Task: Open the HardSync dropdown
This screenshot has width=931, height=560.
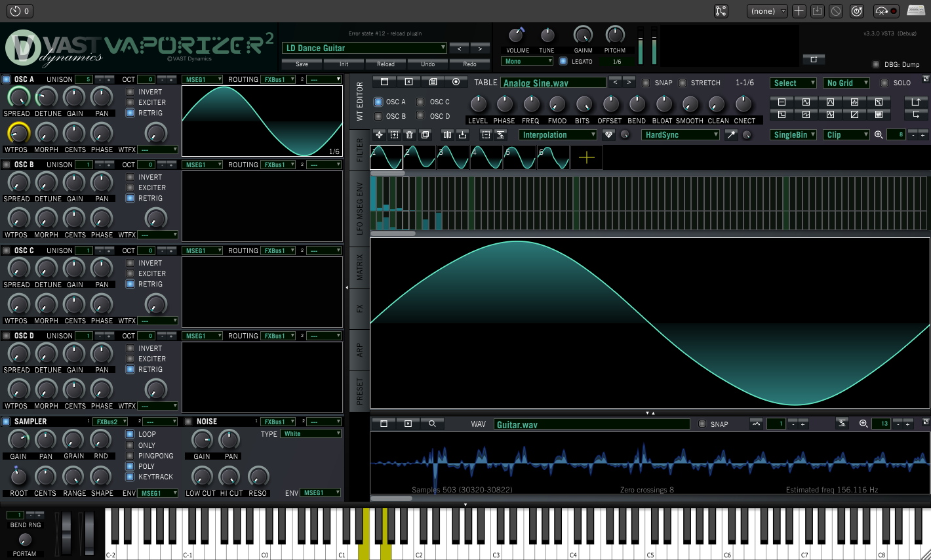Action: tap(681, 134)
